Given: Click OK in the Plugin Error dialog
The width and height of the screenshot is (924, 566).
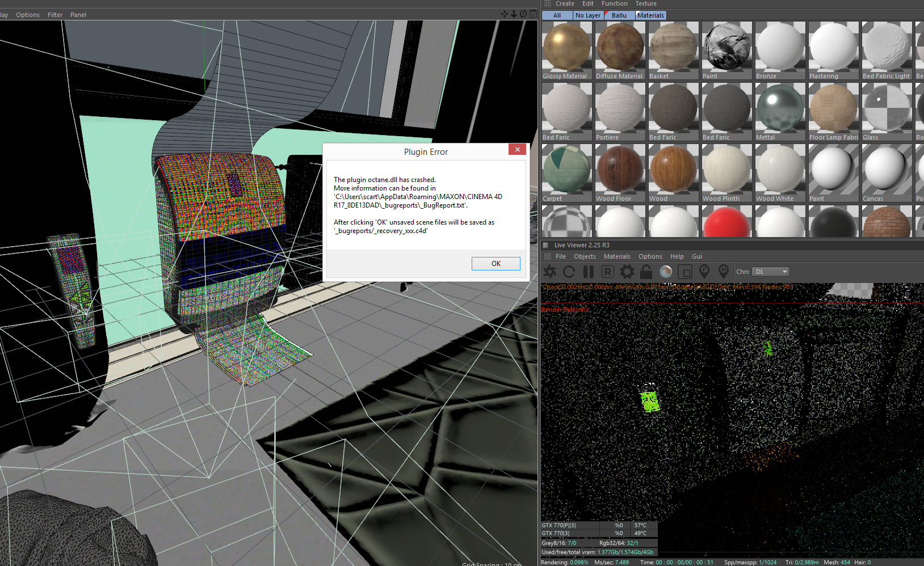Looking at the screenshot, I should tap(495, 263).
